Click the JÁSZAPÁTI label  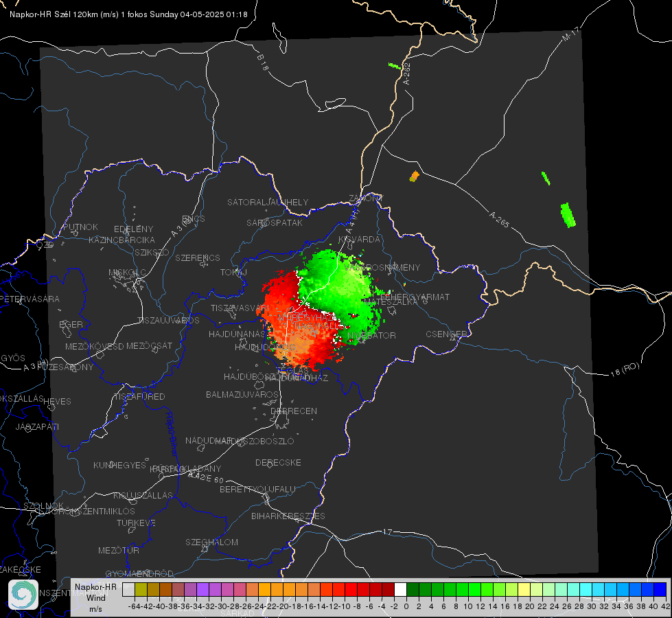pyautogui.click(x=37, y=426)
